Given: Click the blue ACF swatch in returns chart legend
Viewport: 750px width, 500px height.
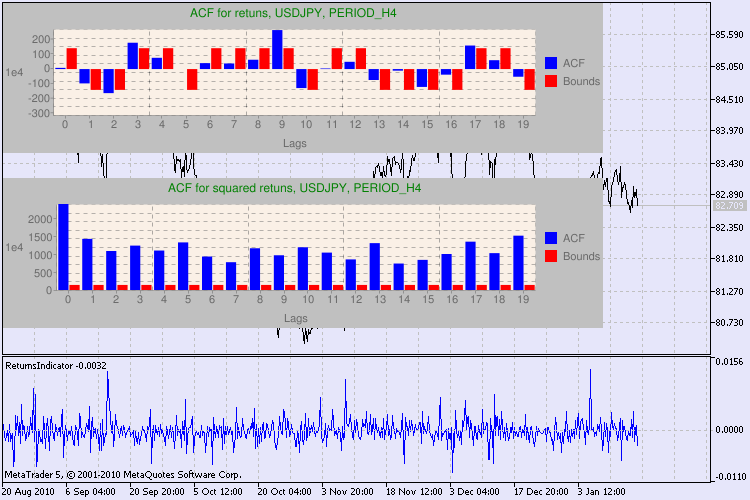Looking at the screenshot, I should click(x=551, y=63).
